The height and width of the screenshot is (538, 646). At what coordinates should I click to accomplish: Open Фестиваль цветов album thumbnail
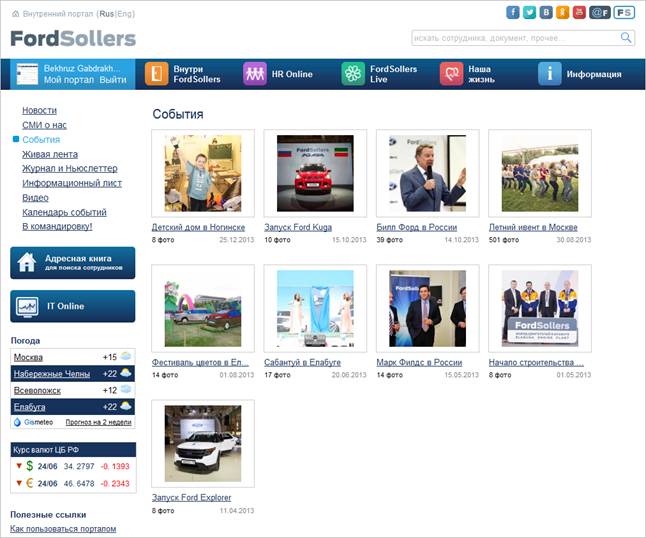[x=203, y=309]
